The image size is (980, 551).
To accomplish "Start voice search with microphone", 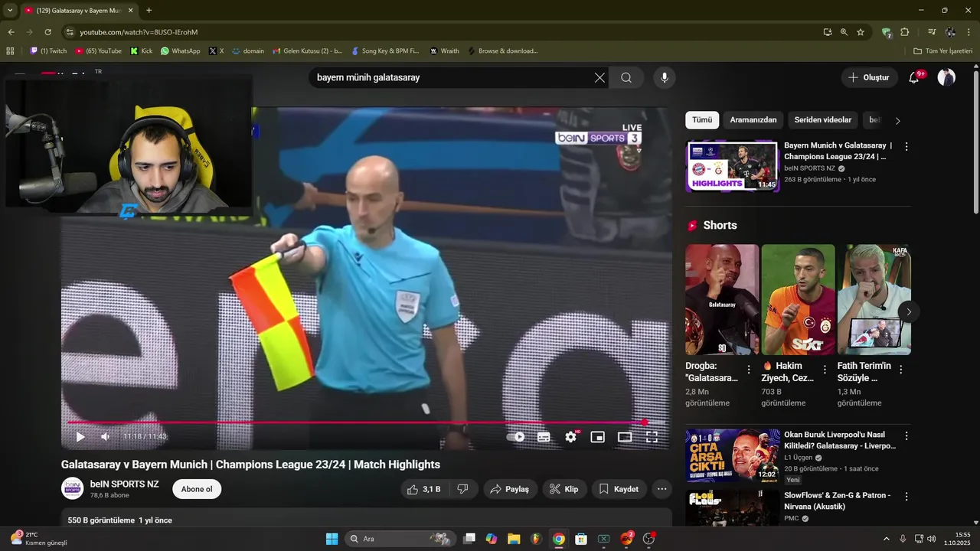I will pos(665,77).
